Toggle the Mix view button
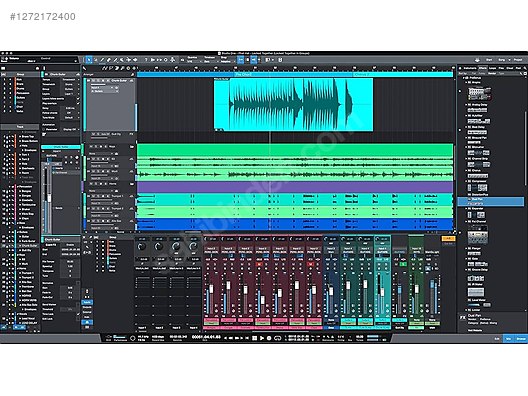The image size is (528, 396). coord(508,338)
